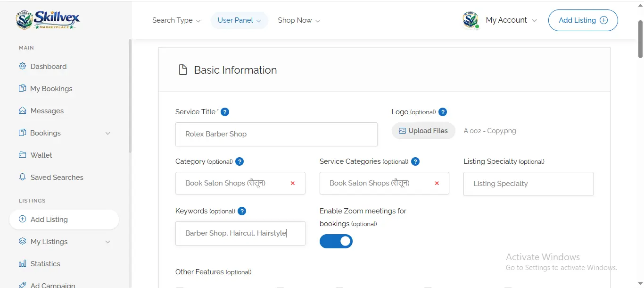The height and width of the screenshot is (288, 644).
Task: Click the Skillvex Marketplace logo
Action: (x=48, y=20)
